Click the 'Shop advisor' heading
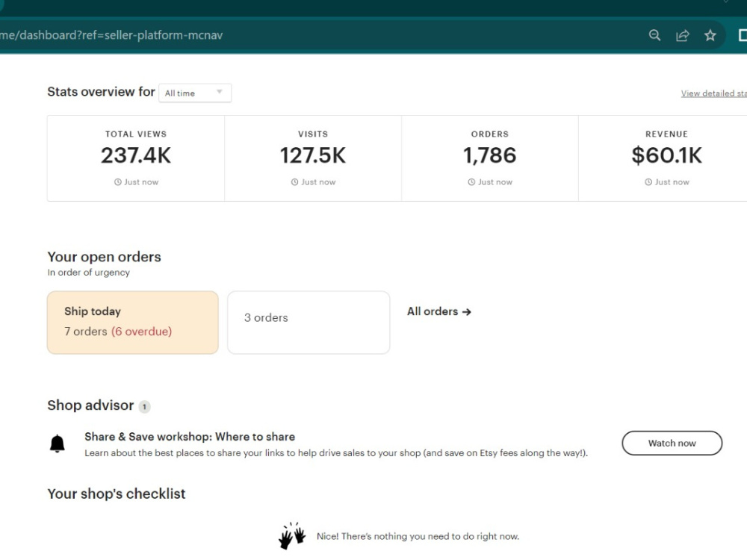This screenshot has width=747, height=560. [x=90, y=405]
